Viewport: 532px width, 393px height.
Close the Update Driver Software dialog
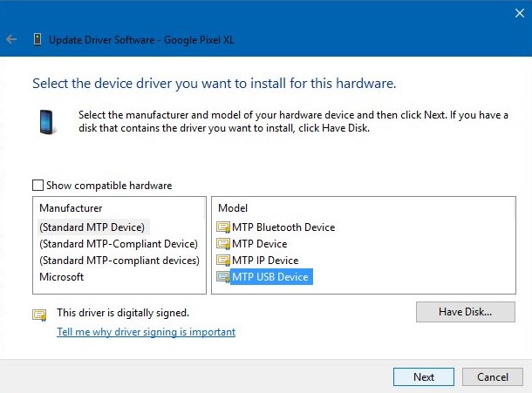520,13
